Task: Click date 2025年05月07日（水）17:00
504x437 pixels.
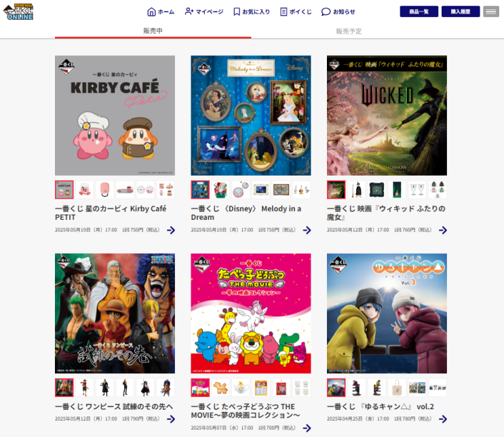Action: pos(222,427)
